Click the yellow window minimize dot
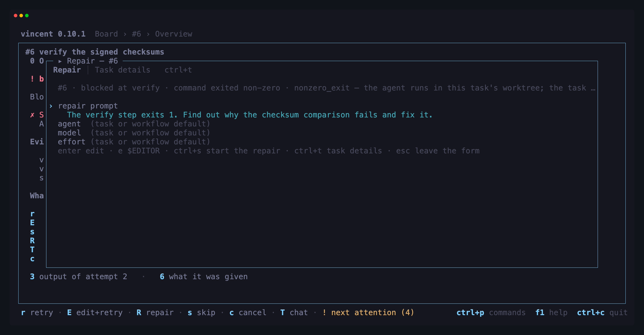Image resolution: width=644 pixels, height=335 pixels. click(x=21, y=16)
